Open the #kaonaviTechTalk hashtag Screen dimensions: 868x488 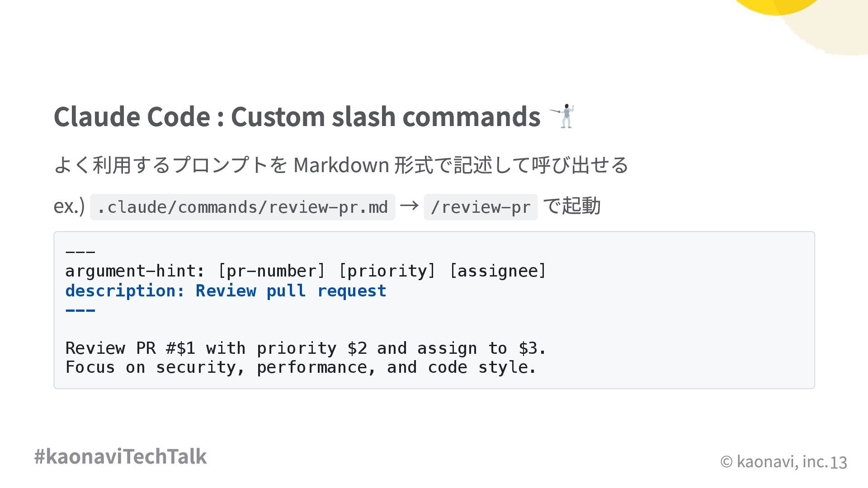point(120,456)
